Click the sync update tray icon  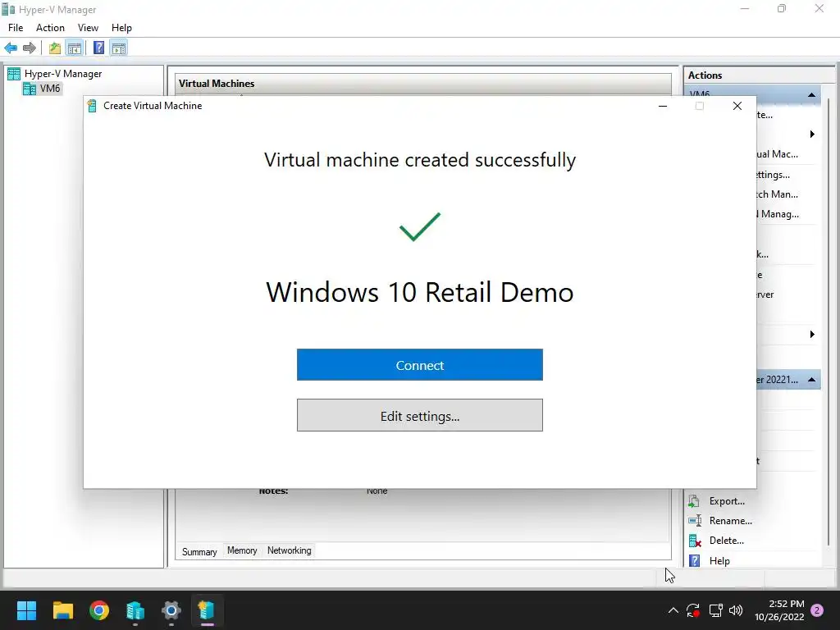693,610
